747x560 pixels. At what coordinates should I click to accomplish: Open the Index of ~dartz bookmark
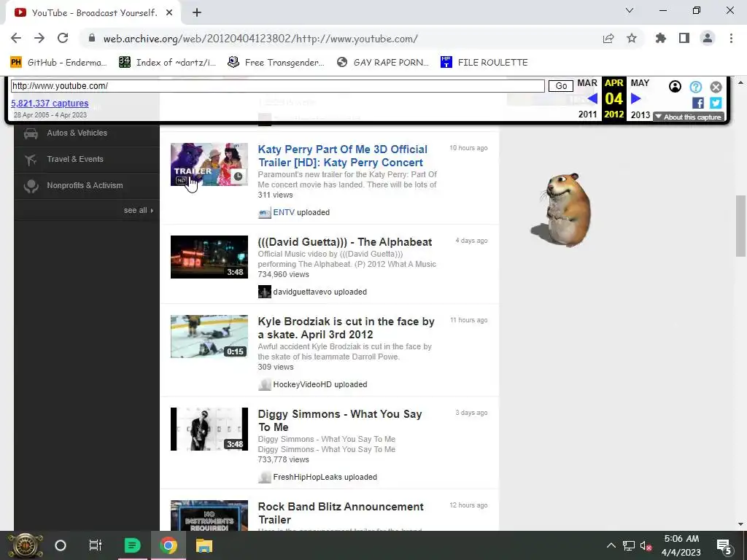pyautogui.click(x=167, y=63)
